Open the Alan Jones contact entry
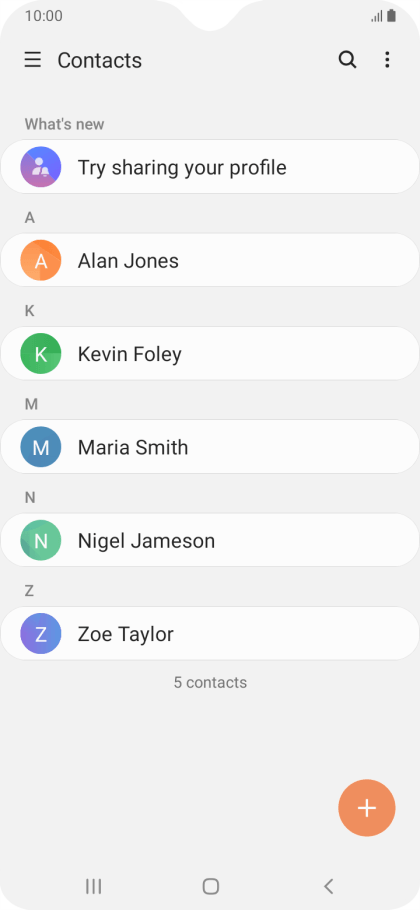 click(210, 261)
